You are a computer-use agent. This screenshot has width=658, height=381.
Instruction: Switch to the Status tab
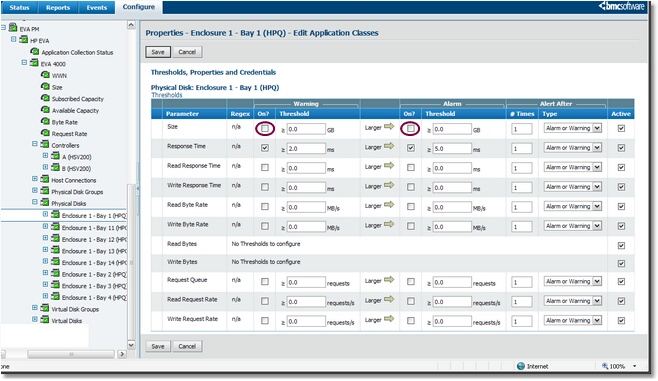[19, 8]
